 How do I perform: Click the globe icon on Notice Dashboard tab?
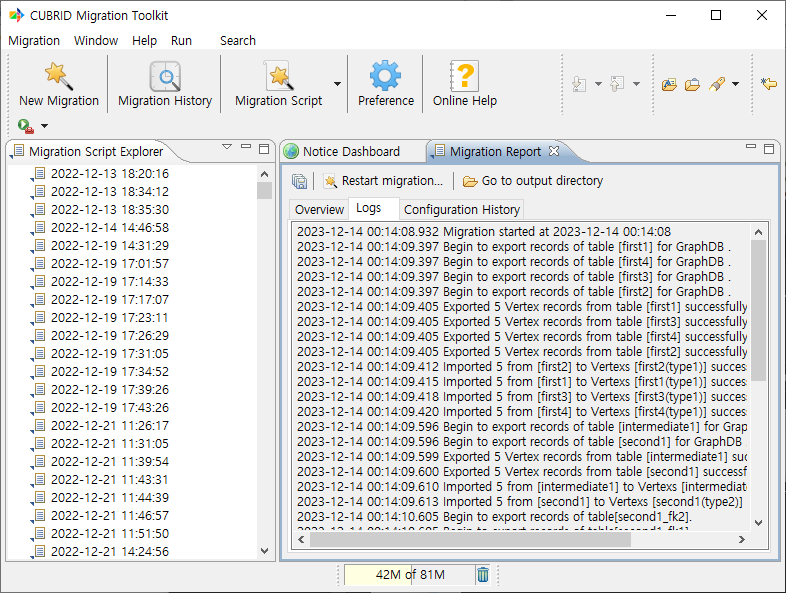tap(291, 151)
